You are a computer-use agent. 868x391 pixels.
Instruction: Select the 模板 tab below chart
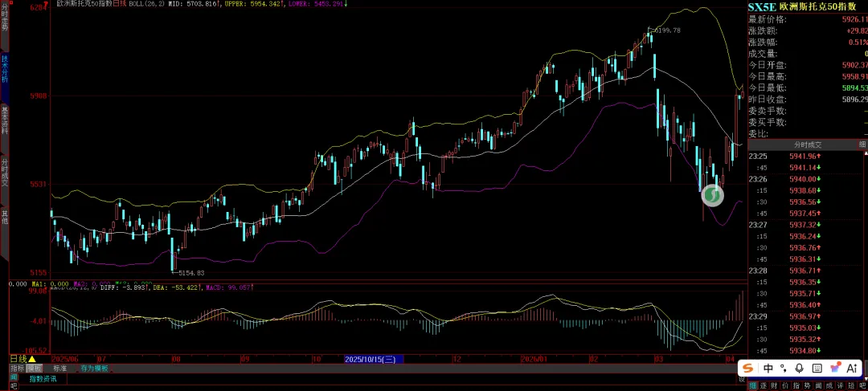click(35, 369)
